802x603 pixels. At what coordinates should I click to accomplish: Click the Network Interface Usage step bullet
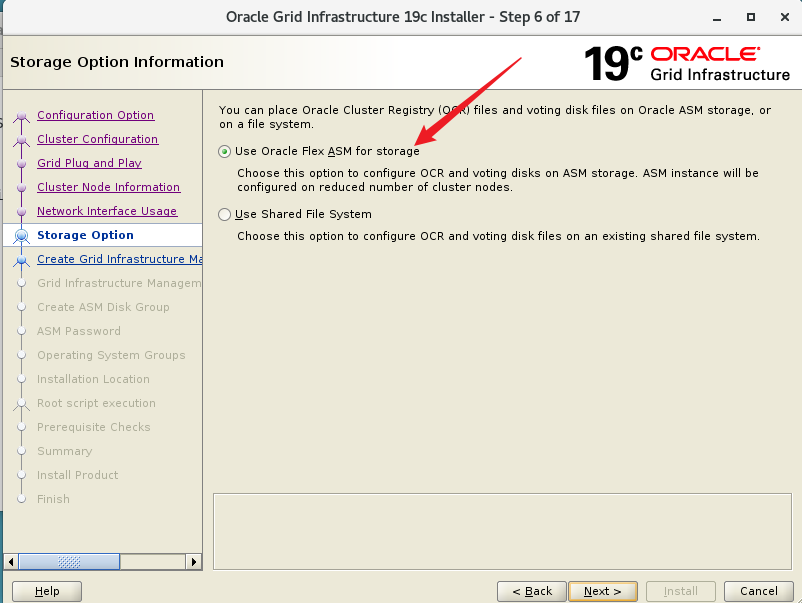(x=21, y=212)
